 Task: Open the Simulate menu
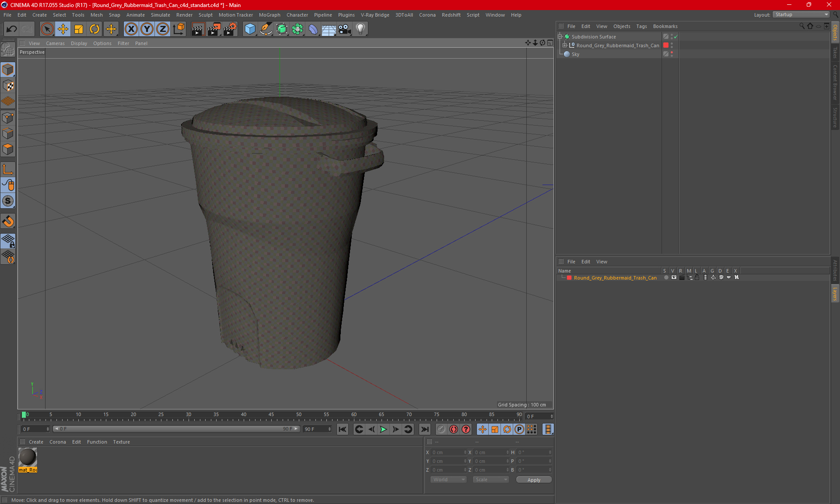pos(161,15)
